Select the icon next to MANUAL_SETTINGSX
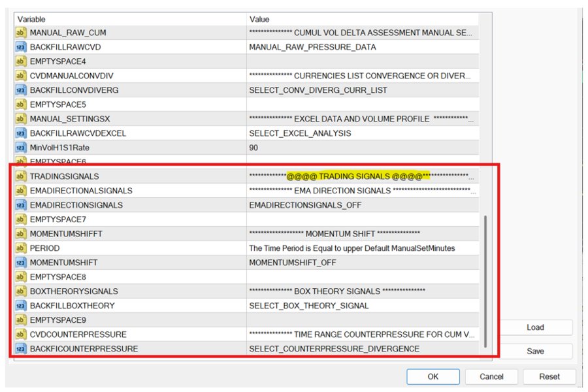 click(x=20, y=119)
